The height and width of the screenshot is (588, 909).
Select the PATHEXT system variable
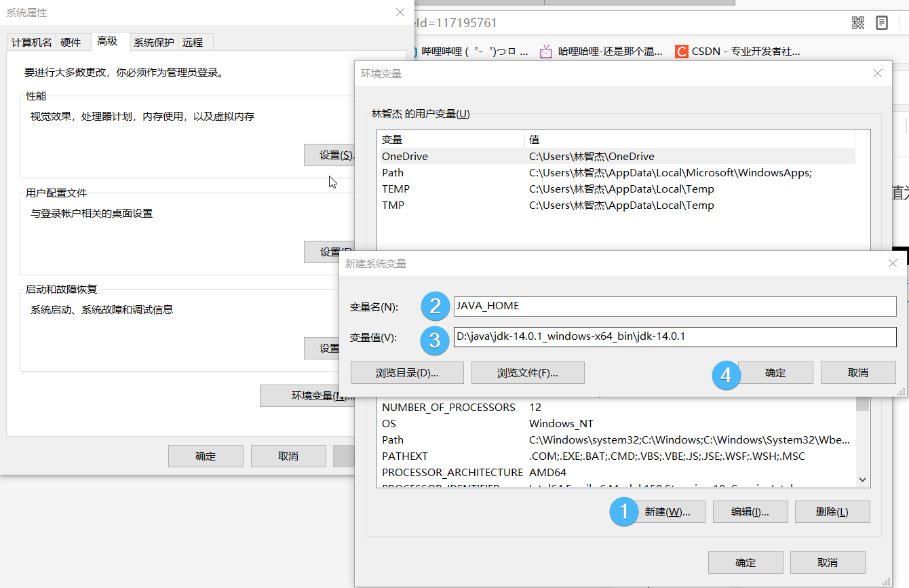click(616, 456)
